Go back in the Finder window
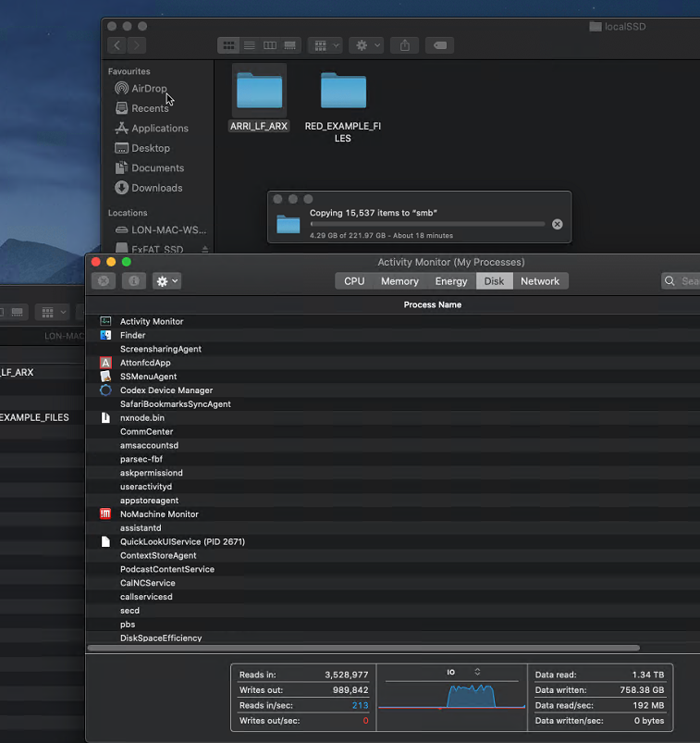The height and width of the screenshot is (743, 700). (117, 45)
